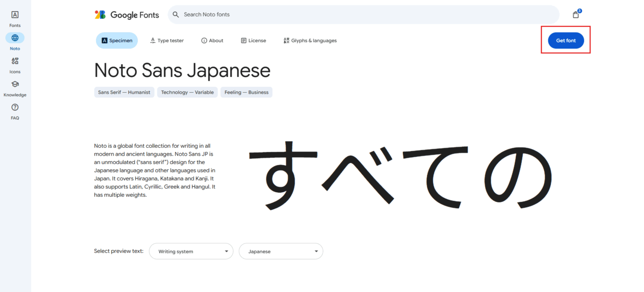This screenshot has height=292, width=644.
Task: Click the search magnifier icon
Action: pos(175,15)
